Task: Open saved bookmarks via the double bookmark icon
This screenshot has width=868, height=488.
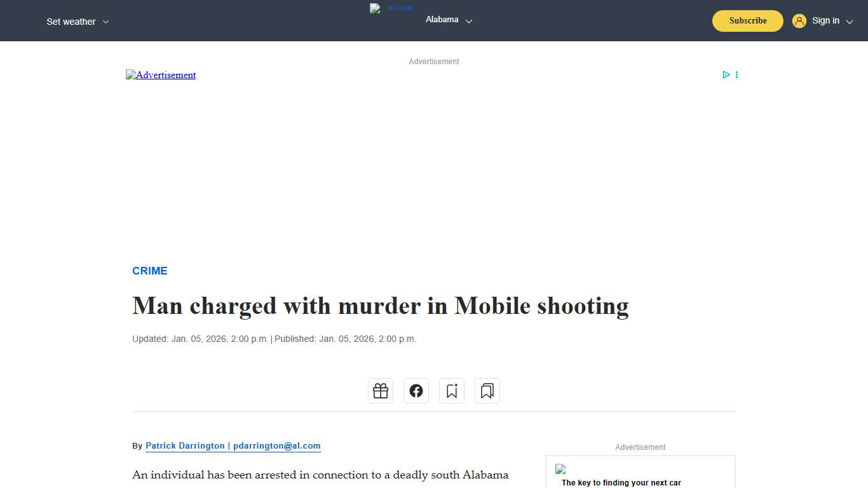Action: 487,390
